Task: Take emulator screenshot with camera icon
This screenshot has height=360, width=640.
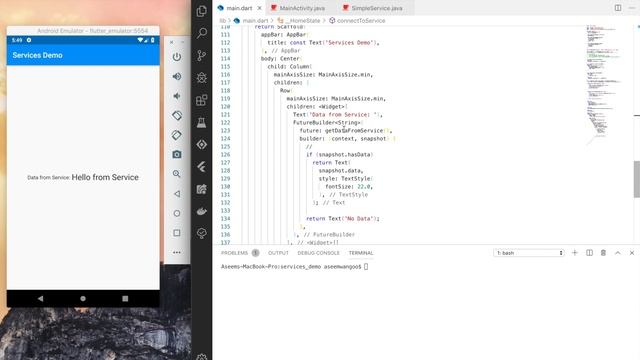Action: click(177, 154)
